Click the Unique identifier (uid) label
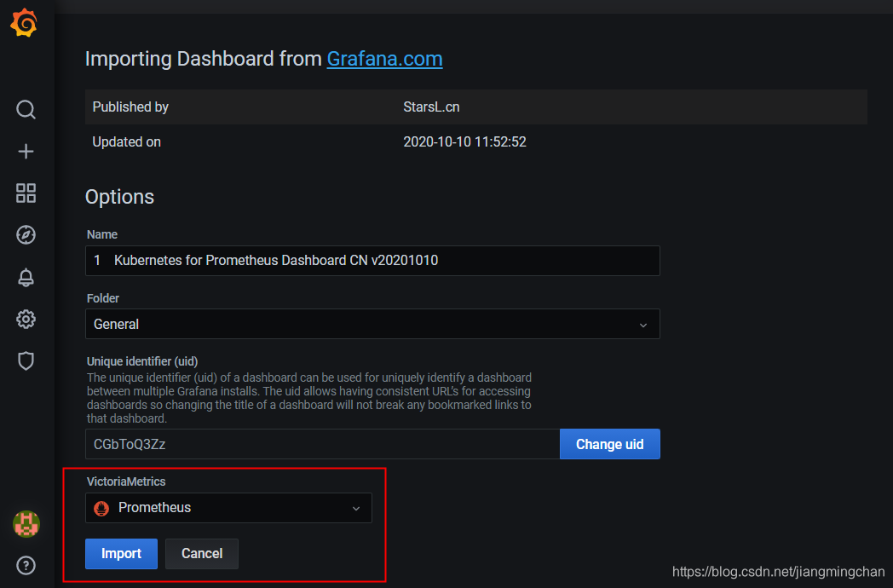Image resolution: width=893 pixels, height=588 pixels. [142, 361]
